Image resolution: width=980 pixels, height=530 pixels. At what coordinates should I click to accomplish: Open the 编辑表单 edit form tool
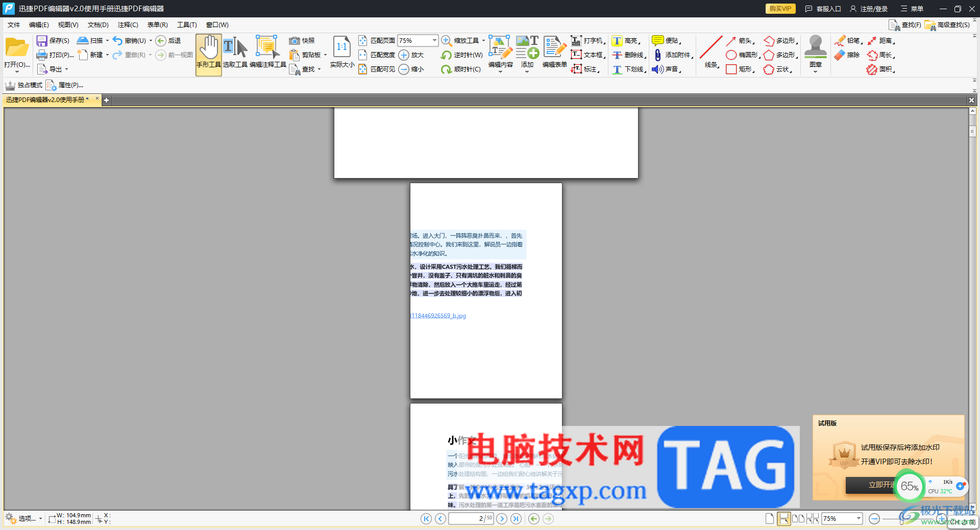pyautogui.click(x=555, y=53)
